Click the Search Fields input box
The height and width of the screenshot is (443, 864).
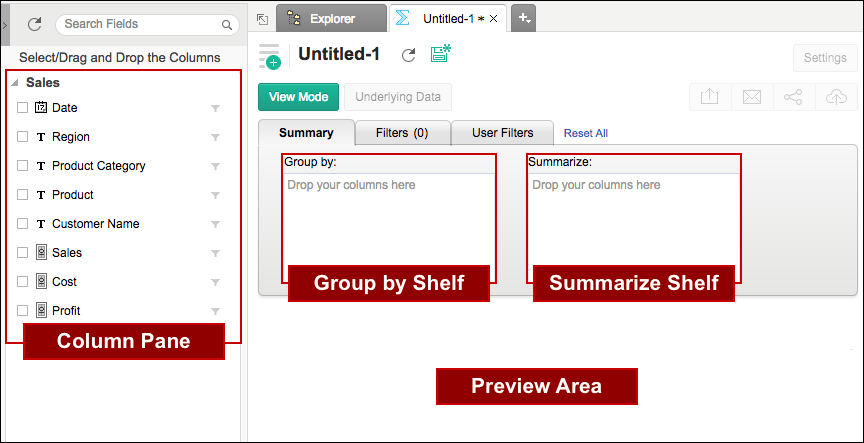coord(147,24)
